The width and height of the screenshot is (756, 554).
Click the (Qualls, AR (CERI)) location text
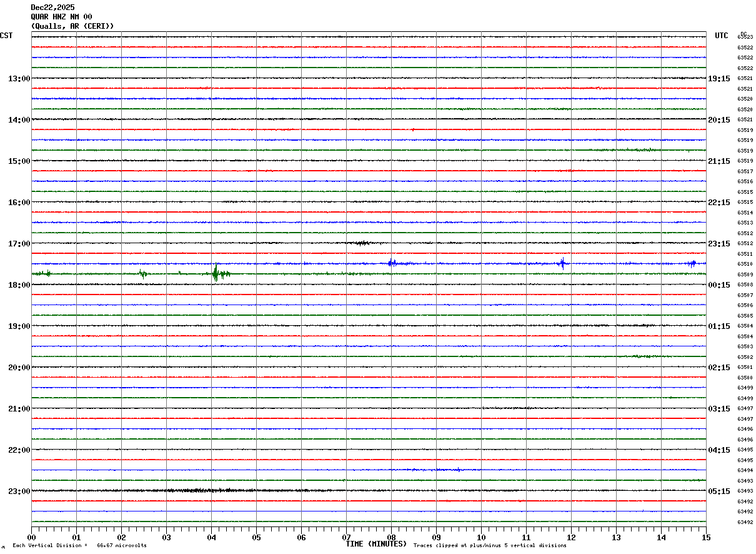coord(72,26)
